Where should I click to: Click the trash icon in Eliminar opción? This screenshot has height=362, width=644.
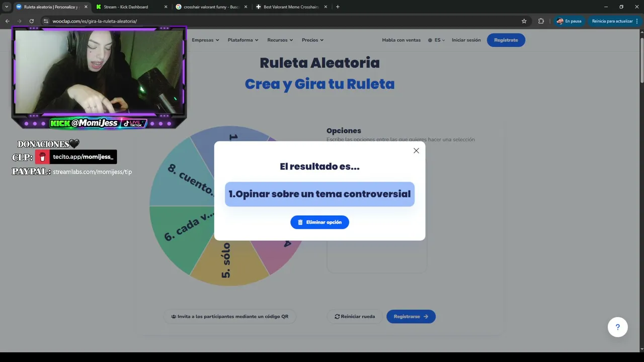300,222
